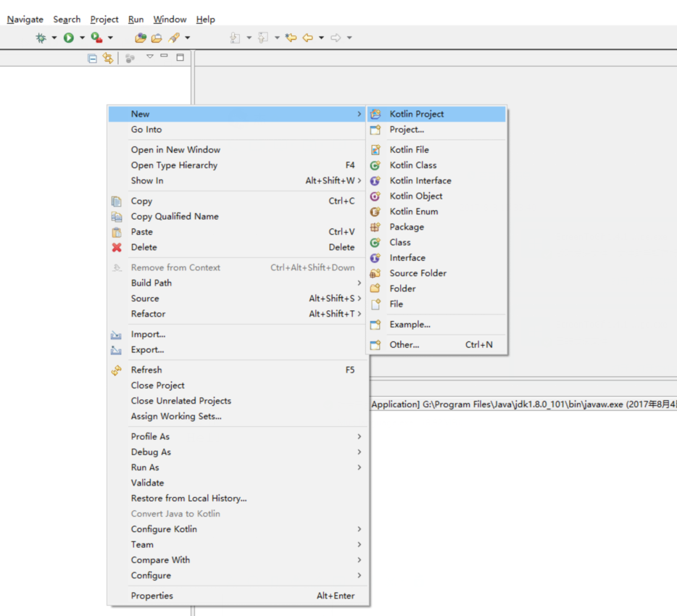This screenshot has width=677, height=616.
Task: Choose Class in the New submenu
Action: click(x=436, y=243)
